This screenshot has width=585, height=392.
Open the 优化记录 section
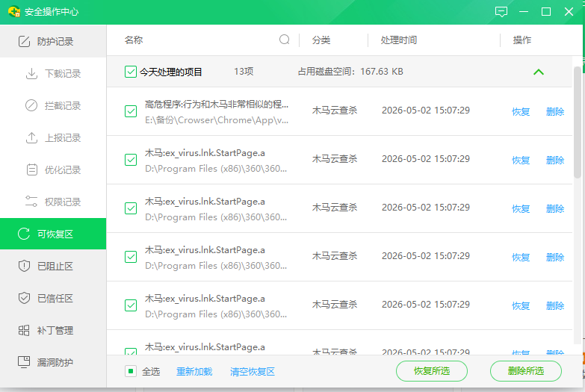pyautogui.click(x=53, y=169)
